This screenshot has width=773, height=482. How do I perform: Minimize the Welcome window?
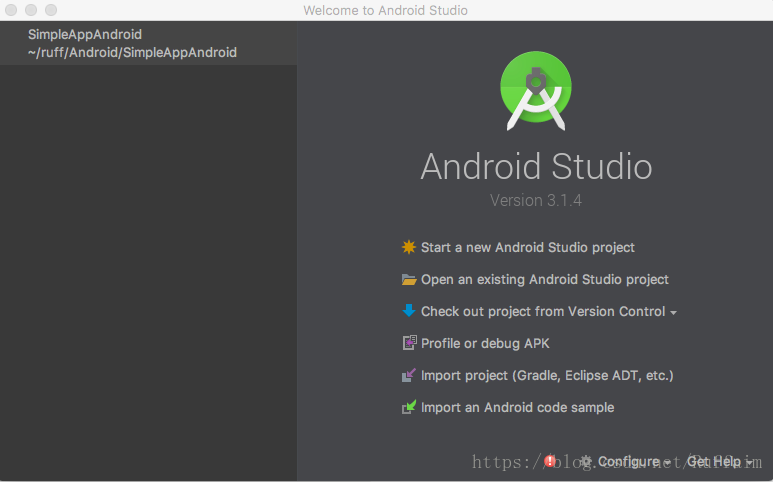pyautogui.click(x=31, y=10)
